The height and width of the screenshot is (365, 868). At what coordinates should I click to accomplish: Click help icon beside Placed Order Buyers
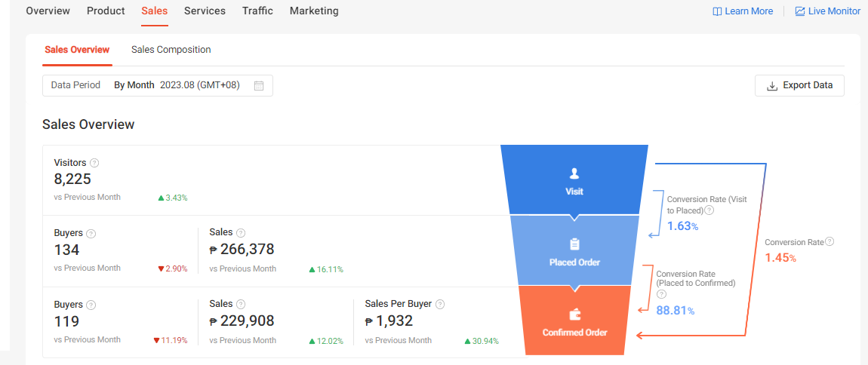click(x=91, y=234)
